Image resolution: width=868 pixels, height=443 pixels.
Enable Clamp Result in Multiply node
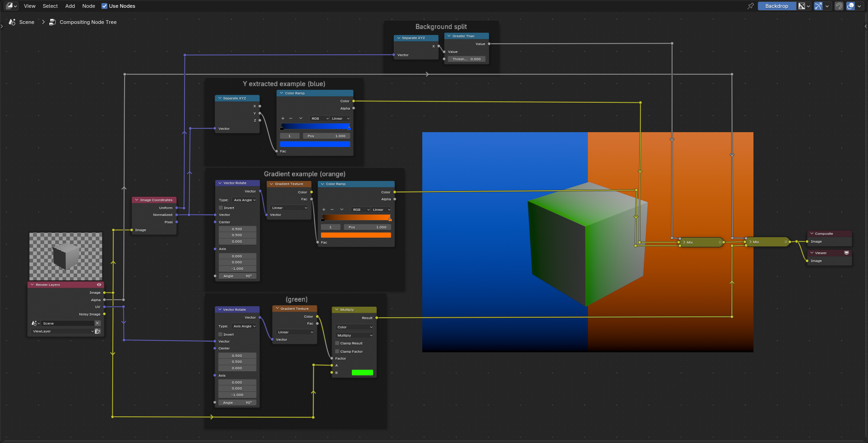click(x=337, y=343)
